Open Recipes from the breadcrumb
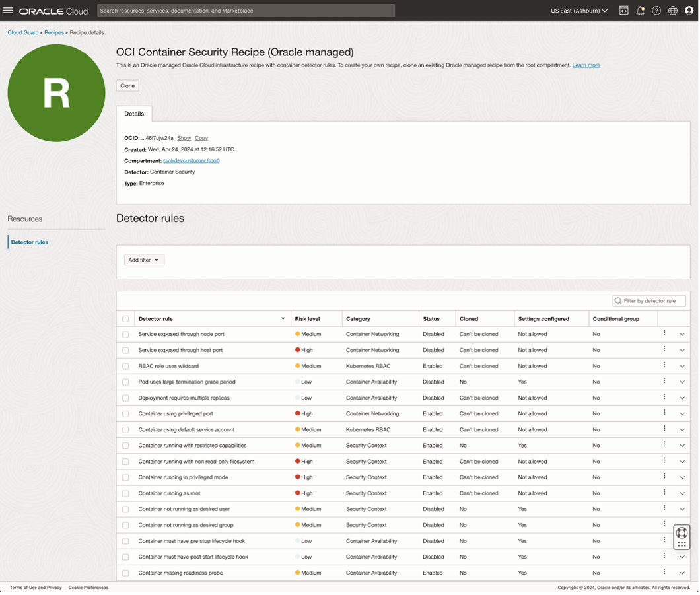This screenshot has height=595, width=700. (x=53, y=32)
